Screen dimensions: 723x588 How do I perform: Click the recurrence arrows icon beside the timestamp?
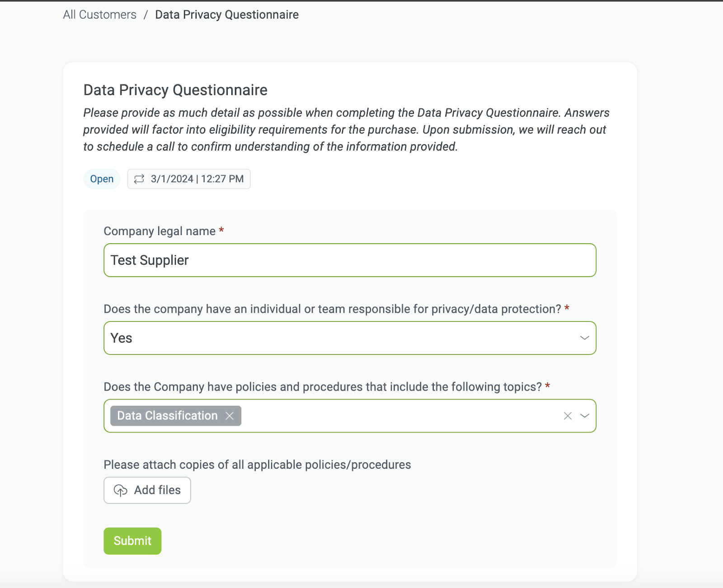pyautogui.click(x=138, y=179)
